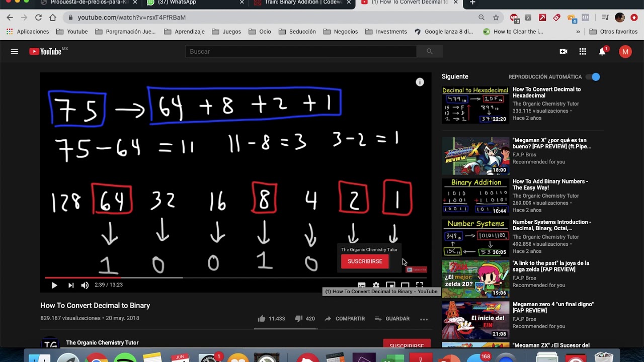The height and width of the screenshot is (362, 644).
Task: Click the search magnifier button
Action: pyautogui.click(x=429, y=51)
